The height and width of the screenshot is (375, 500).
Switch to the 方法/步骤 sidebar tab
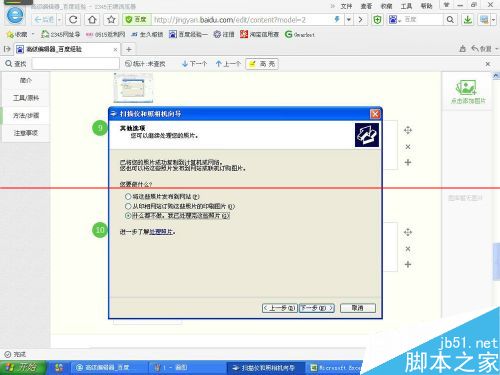tap(26, 115)
